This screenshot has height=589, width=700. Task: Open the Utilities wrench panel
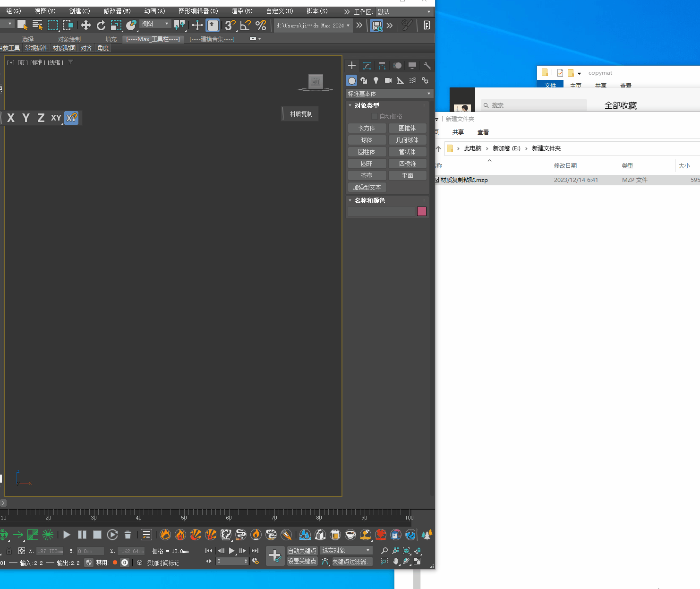tap(427, 66)
